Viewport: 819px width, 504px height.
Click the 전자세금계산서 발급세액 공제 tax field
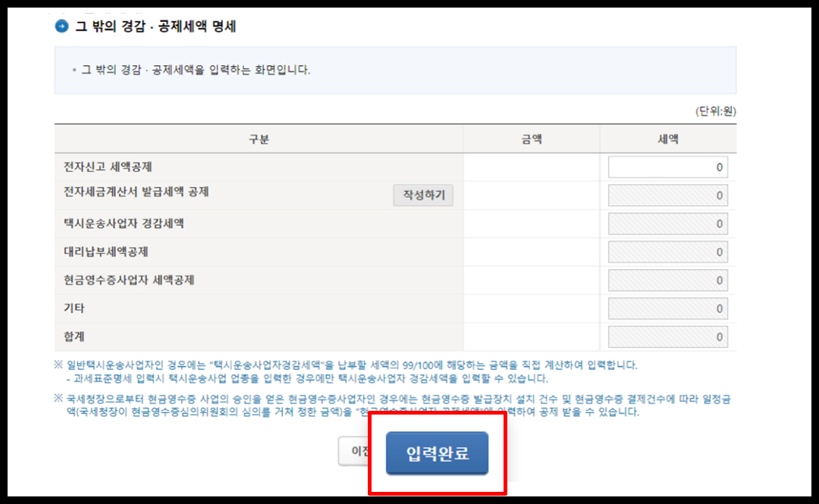click(668, 195)
